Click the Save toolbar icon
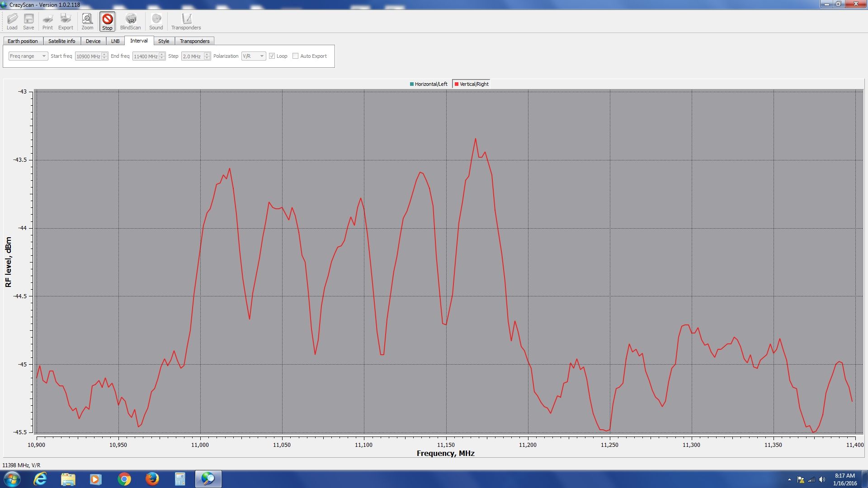This screenshot has width=868, height=488. coord(28,21)
